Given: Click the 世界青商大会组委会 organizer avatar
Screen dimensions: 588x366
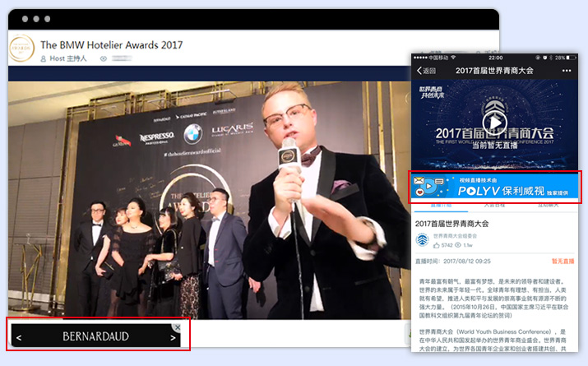Looking at the screenshot, I should [422, 240].
